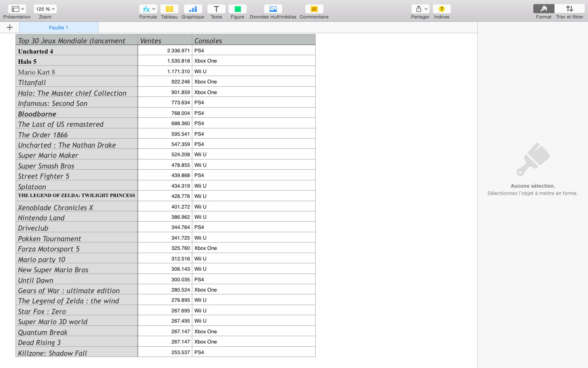This screenshot has height=368, width=588.
Task: Select the Feuille 1 sheet tab
Action: point(59,27)
